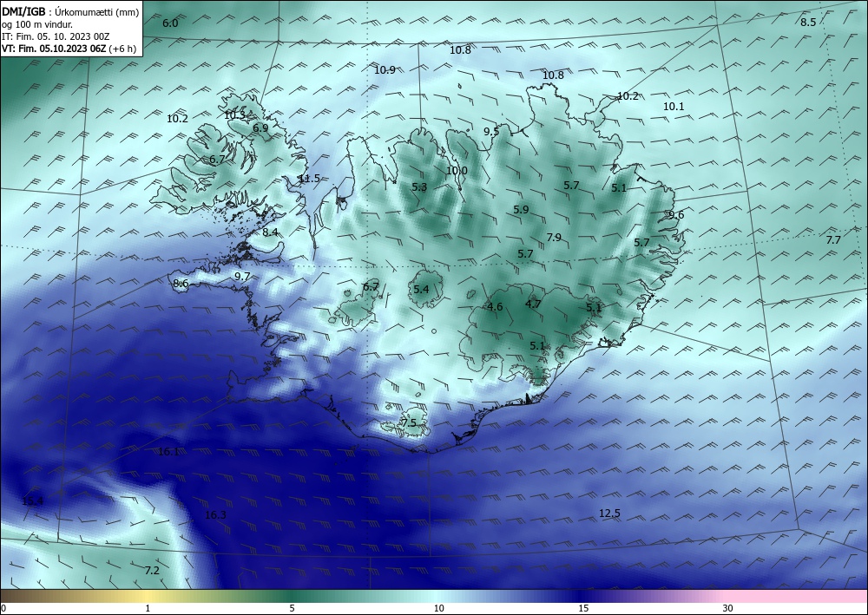The width and height of the screenshot is (868, 615).
Task: Click the map value 5.9
Action: (x=521, y=210)
